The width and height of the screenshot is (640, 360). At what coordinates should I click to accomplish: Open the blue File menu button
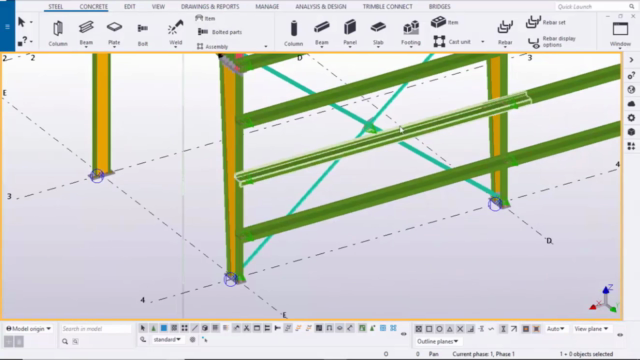(x=7, y=26)
